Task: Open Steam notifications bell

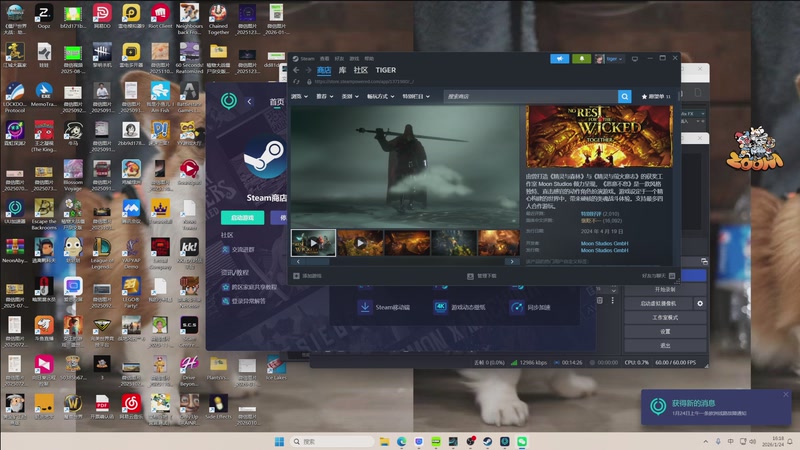Action: (582, 59)
